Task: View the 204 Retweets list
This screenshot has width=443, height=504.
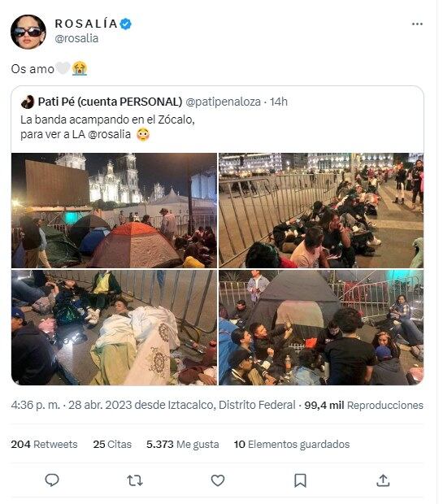Action: coord(45,444)
